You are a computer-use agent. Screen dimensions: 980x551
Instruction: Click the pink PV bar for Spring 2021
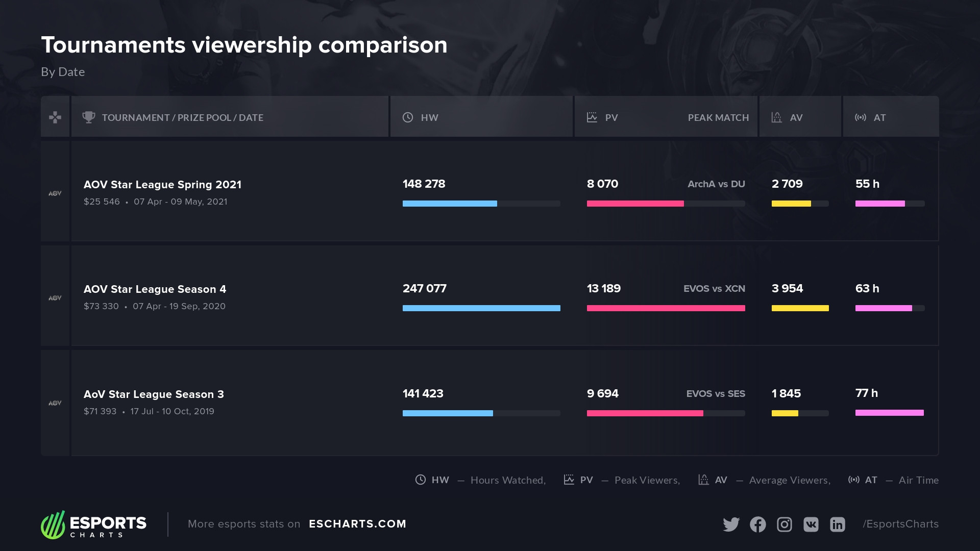click(x=635, y=204)
